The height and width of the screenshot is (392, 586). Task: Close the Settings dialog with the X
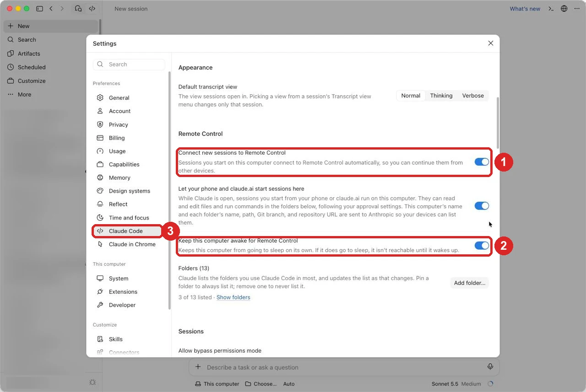point(491,43)
